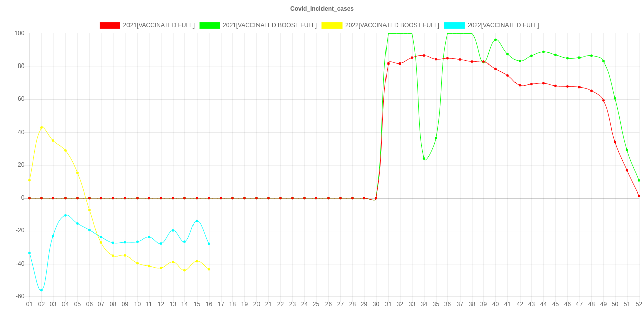The height and width of the screenshot is (322, 644).
Task: Toggle the 2022[VACCINATED BOOST FULL] legend text
Action: click(x=392, y=25)
